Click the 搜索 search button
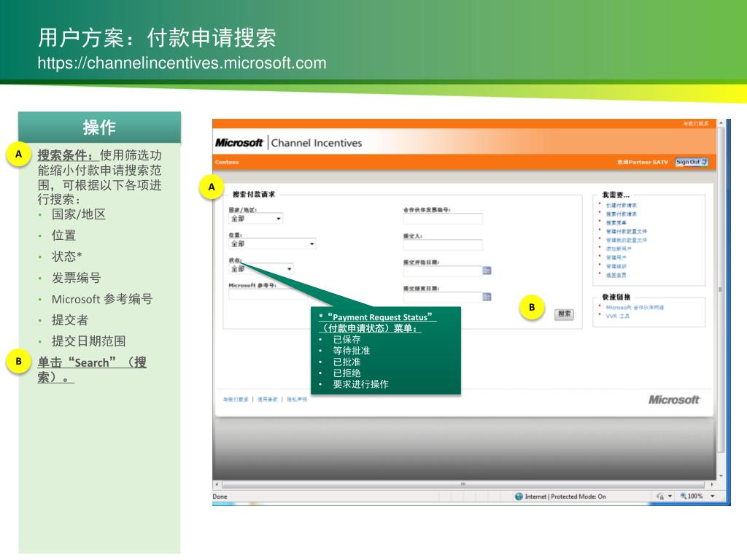The width and height of the screenshot is (747, 560). click(564, 314)
